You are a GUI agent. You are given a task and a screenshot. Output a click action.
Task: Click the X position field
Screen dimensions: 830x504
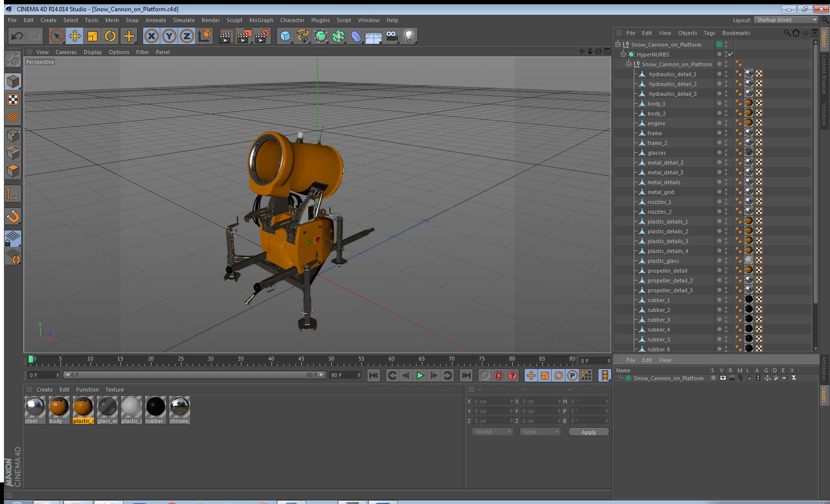click(493, 401)
